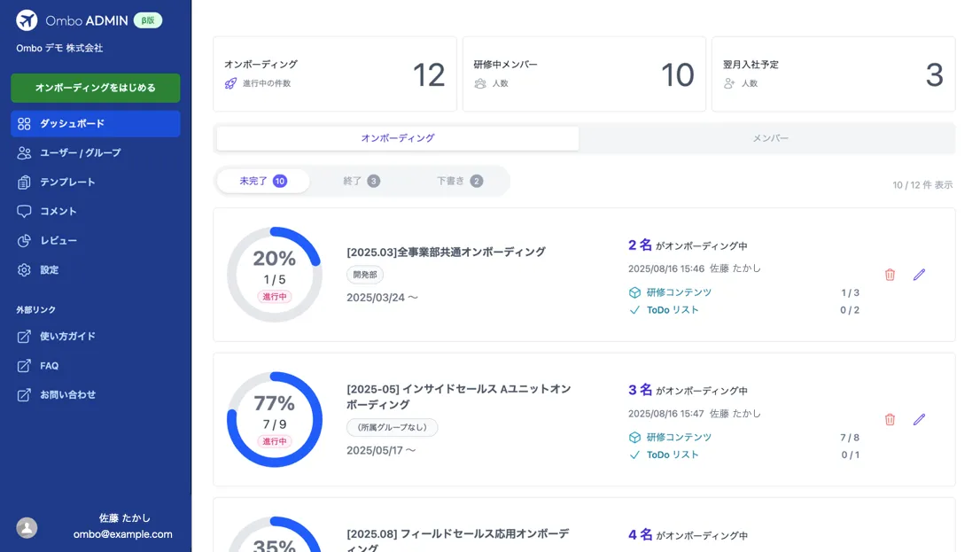Edit インサイドセールス onboarding via pencil icon
Image resolution: width=980 pixels, height=552 pixels.
pos(919,419)
